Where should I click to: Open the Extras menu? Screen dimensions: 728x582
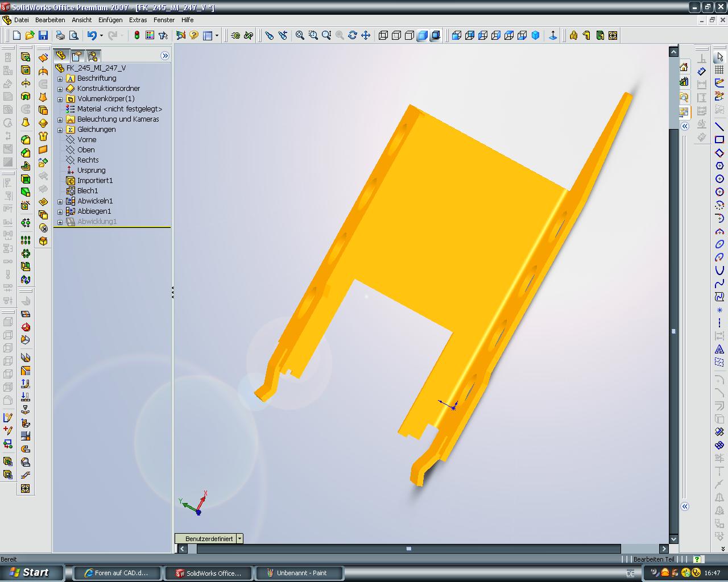click(x=138, y=20)
